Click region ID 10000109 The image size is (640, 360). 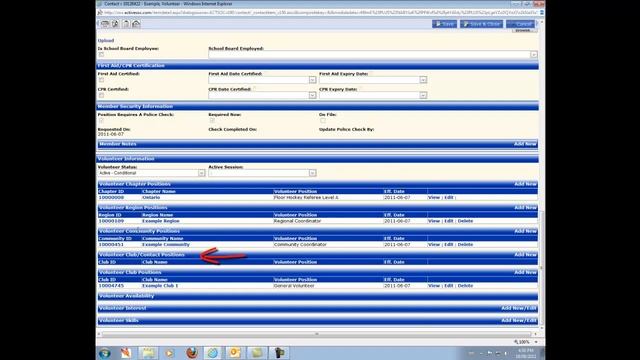[x=111, y=221]
